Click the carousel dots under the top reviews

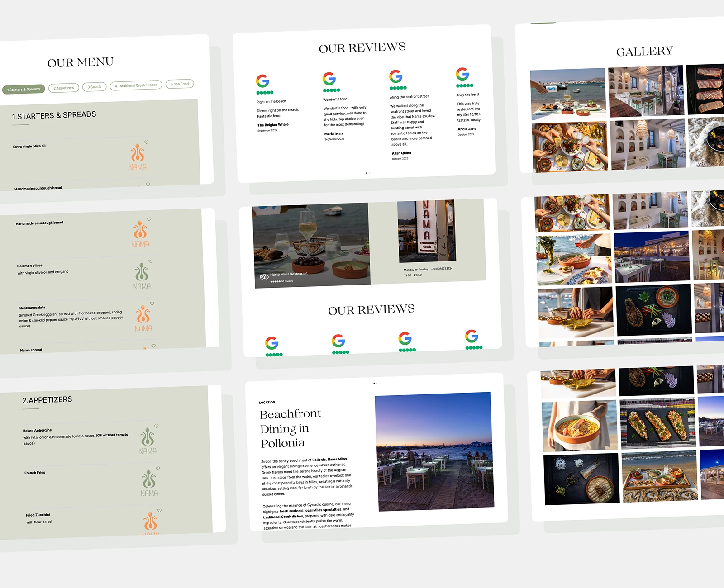coord(369,173)
